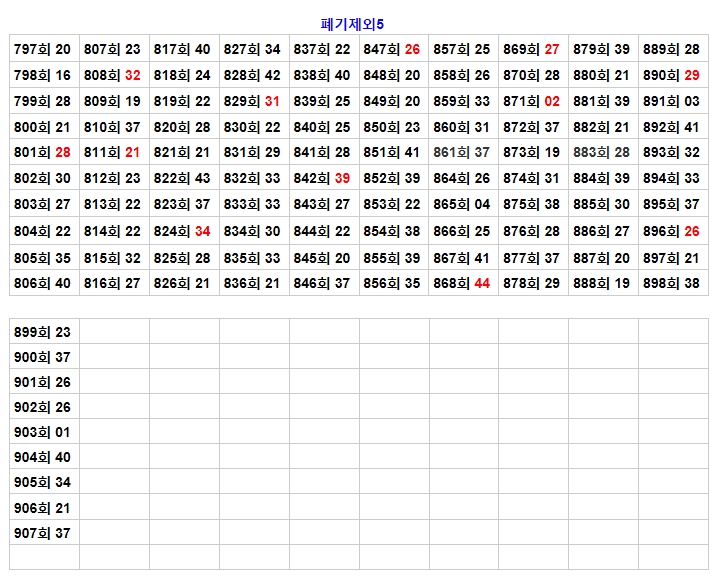
Task: Select the cell 898회 38
Action: pyautogui.click(x=671, y=283)
